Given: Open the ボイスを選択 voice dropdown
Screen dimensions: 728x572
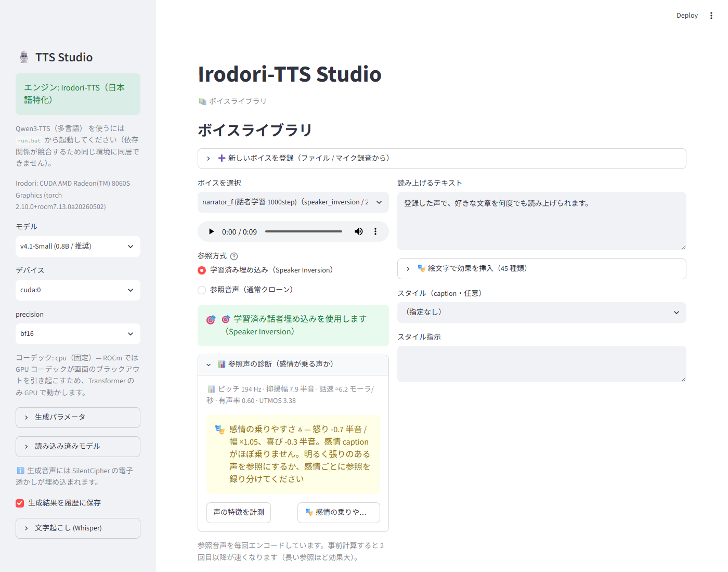Looking at the screenshot, I should pos(293,202).
